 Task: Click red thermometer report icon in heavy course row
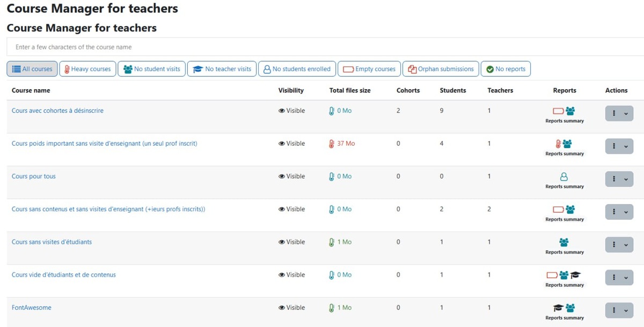[558, 144]
